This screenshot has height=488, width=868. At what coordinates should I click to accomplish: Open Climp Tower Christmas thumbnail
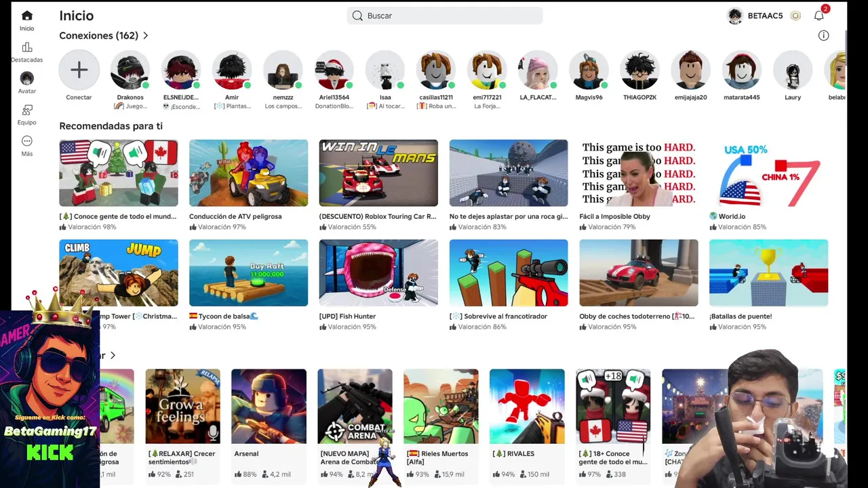[x=119, y=272]
